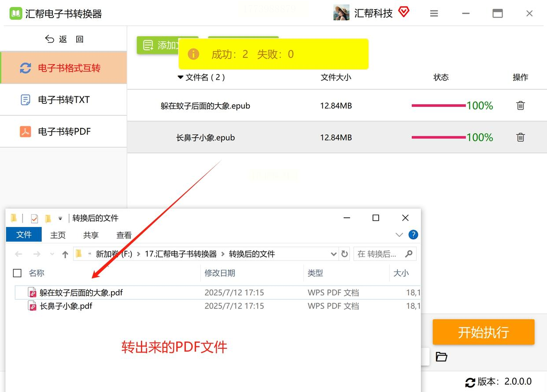Sort by 大小 column in Explorer

401,273
